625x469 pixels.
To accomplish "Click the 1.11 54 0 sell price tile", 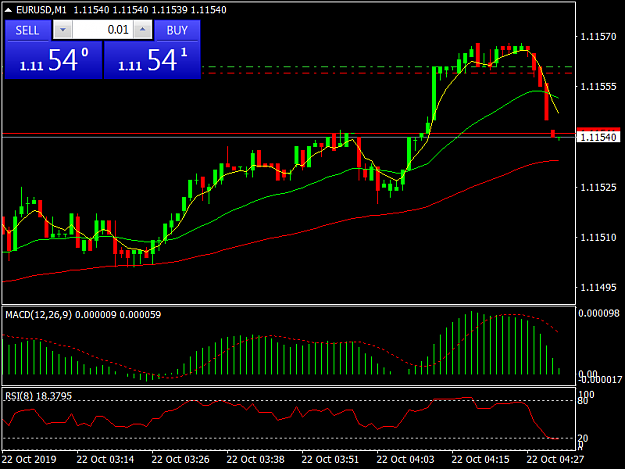I will coord(53,60).
